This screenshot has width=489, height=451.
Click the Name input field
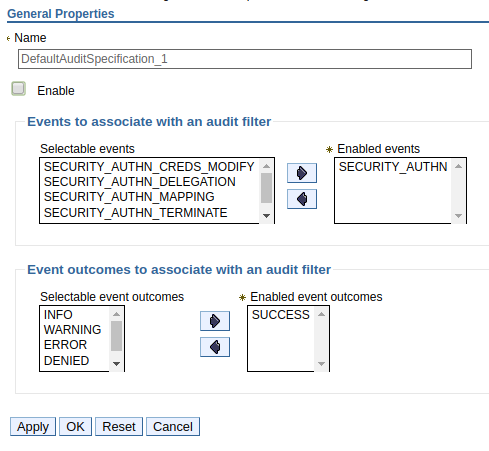point(245,59)
